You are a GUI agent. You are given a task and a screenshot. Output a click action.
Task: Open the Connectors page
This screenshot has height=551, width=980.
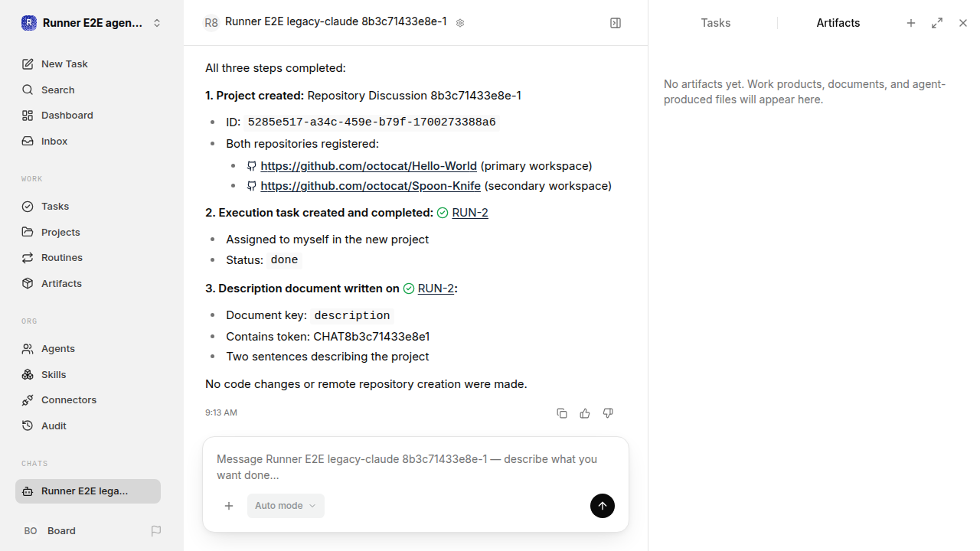pos(88,399)
